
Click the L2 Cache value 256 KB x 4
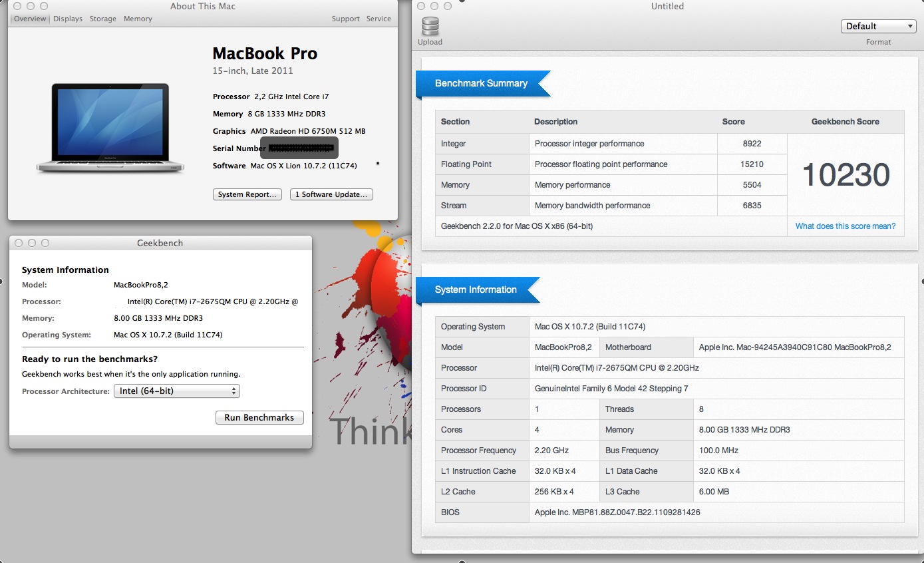click(x=554, y=492)
